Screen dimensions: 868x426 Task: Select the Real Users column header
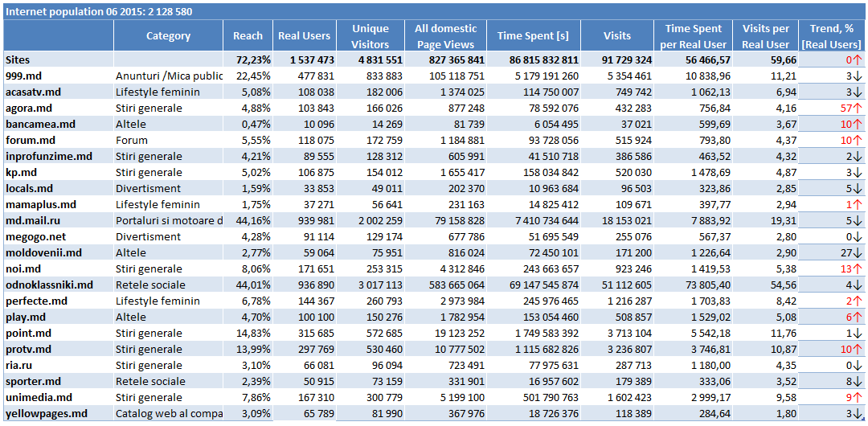(304, 36)
